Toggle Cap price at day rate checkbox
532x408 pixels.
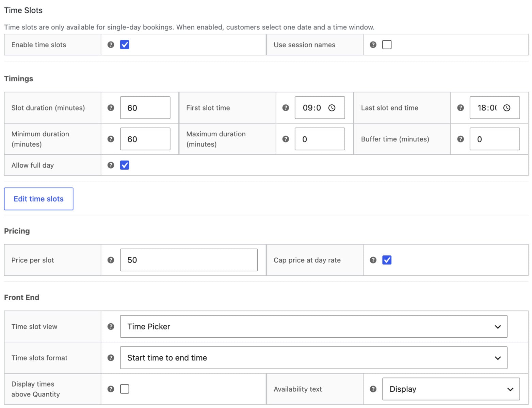point(387,260)
